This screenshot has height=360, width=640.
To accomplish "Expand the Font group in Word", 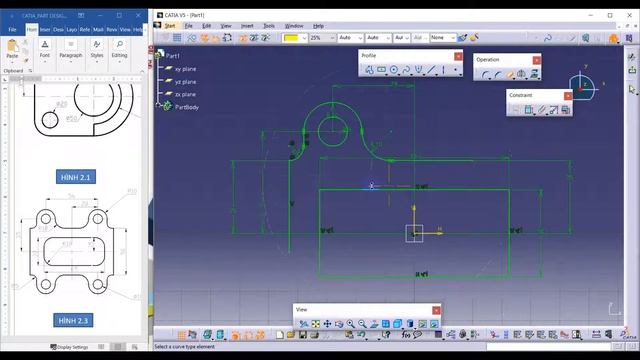I will click(45, 51).
